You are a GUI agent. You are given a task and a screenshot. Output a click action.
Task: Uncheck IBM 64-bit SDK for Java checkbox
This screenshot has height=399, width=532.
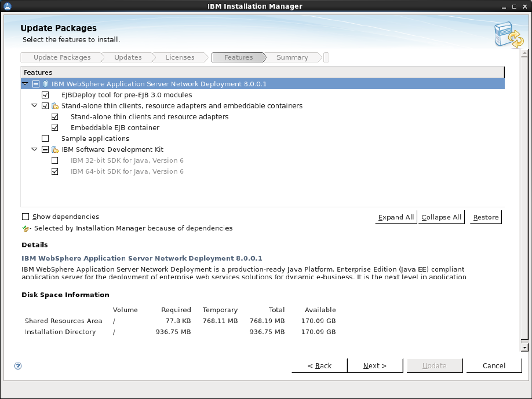click(x=54, y=171)
